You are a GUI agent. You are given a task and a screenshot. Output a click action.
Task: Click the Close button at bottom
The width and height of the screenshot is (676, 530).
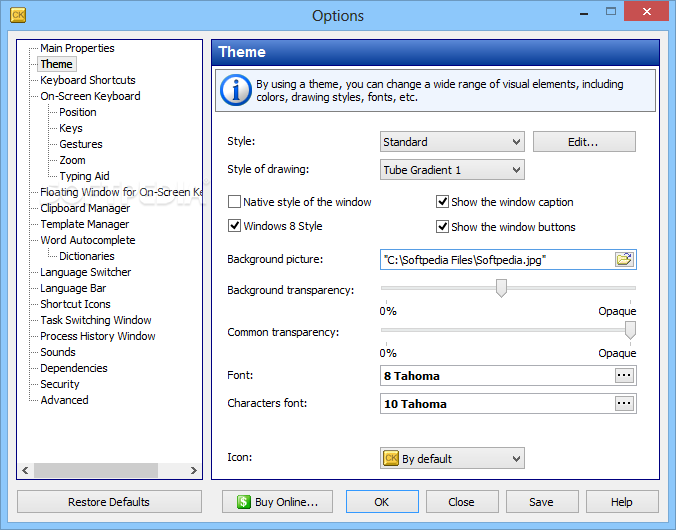coord(462,502)
